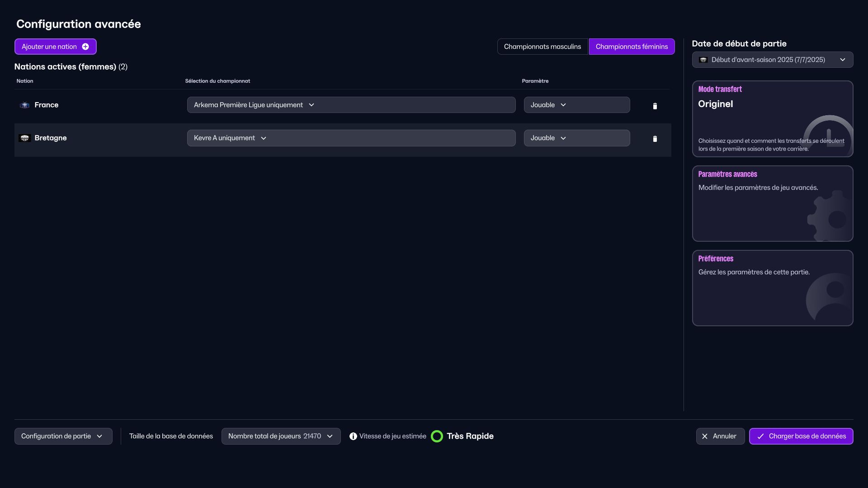Click the green Très Rapide speed indicator

[437, 436]
